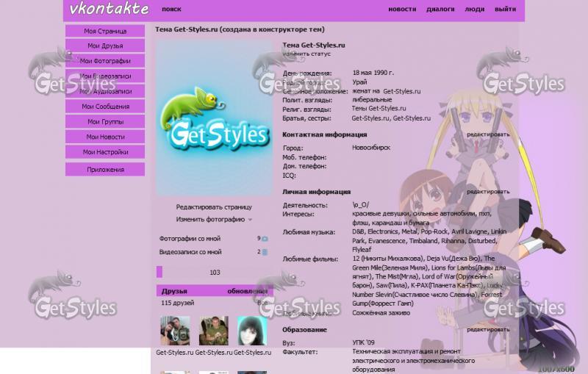The height and width of the screenshot is (374, 588).
Task: Open first friend thumbnail with two men
Action: tap(175, 331)
